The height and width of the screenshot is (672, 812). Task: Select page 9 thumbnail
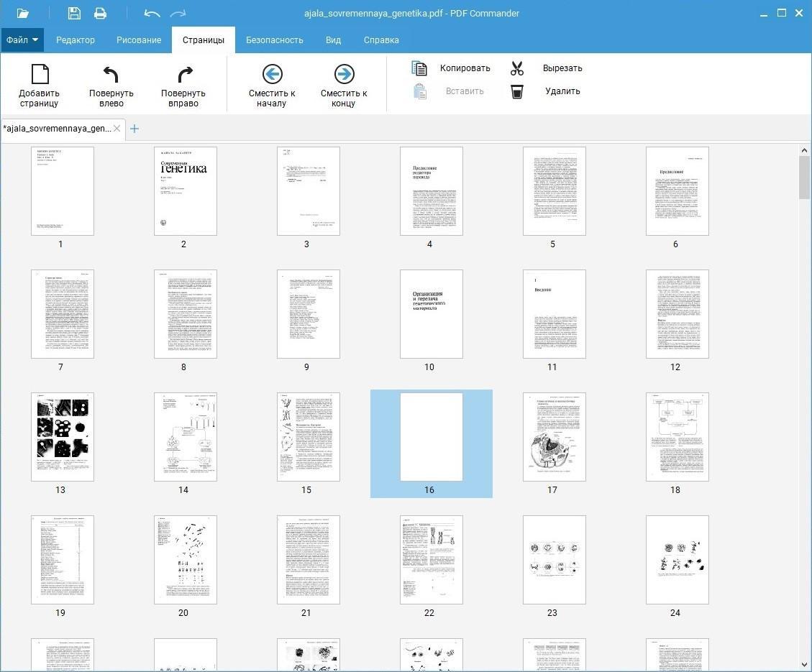[308, 314]
